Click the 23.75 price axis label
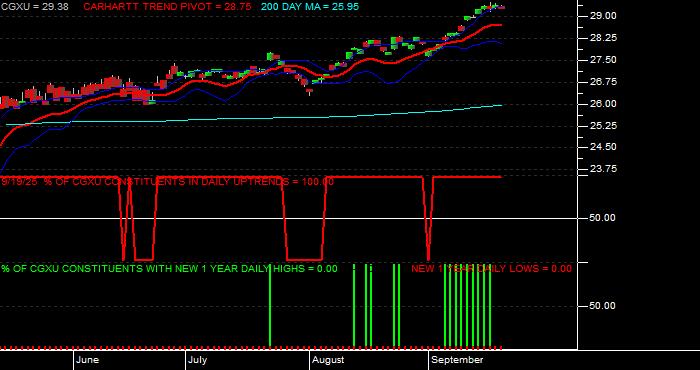This screenshot has height=370, width=700. click(603, 169)
